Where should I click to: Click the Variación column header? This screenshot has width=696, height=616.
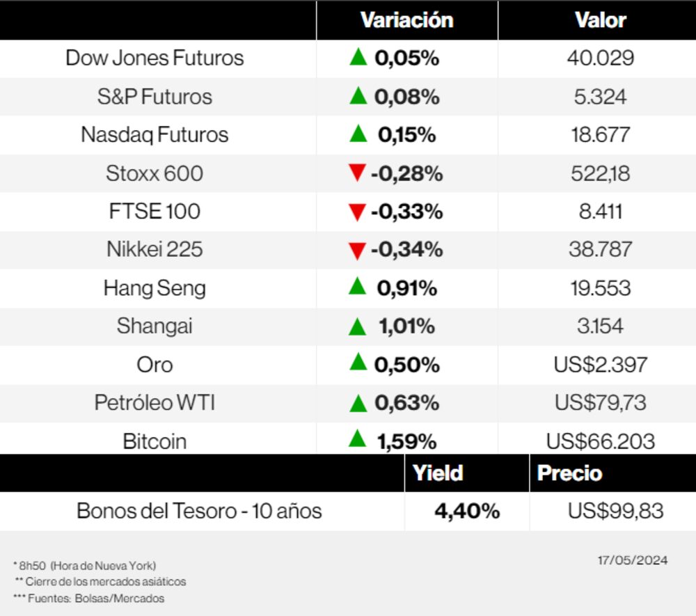pyautogui.click(x=406, y=20)
